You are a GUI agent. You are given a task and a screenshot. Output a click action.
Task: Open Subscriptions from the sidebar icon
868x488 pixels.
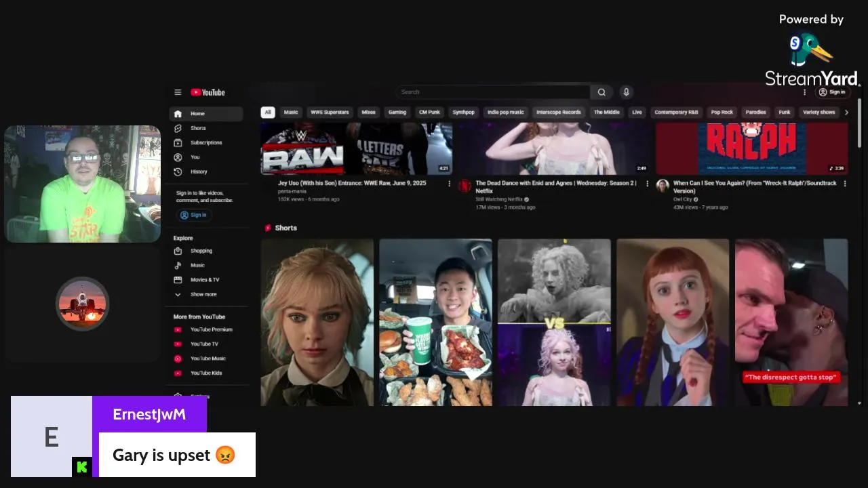pos(178,142)
